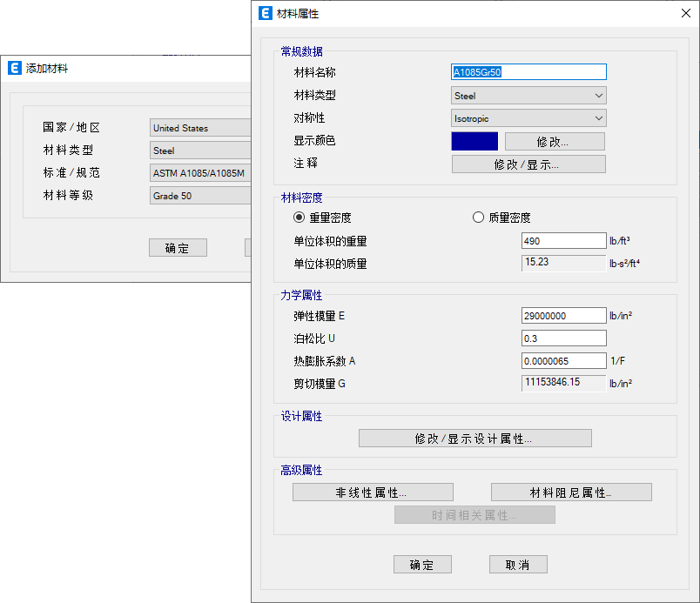Click the 材料名称 field A1085Gr50
Viewport: 700px width, 603px height.
528,72
